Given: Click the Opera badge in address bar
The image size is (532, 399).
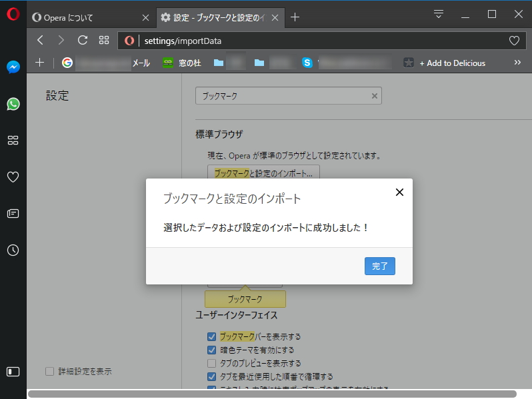Looking at the screenshot, I should click(129, 41).
